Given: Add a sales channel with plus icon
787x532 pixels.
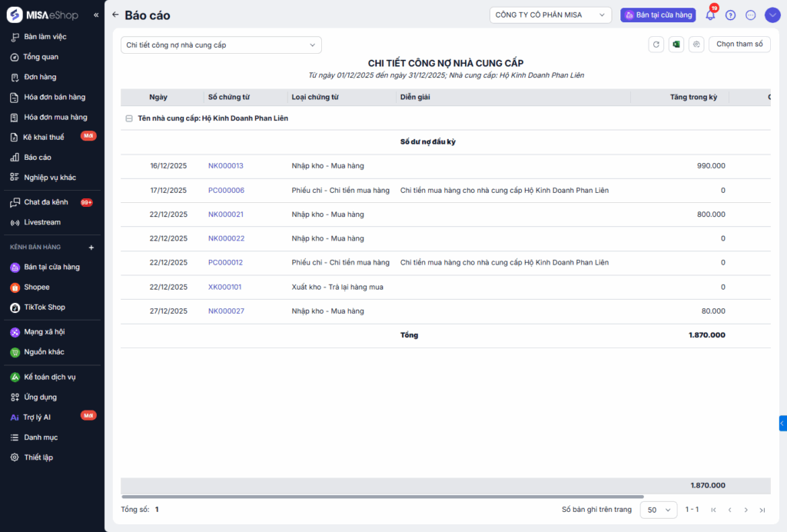Looking at the screenshot, I should 91,248.
